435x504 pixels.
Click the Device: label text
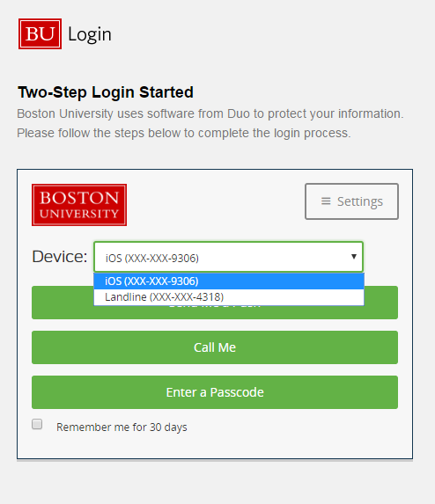coord(60,257)
